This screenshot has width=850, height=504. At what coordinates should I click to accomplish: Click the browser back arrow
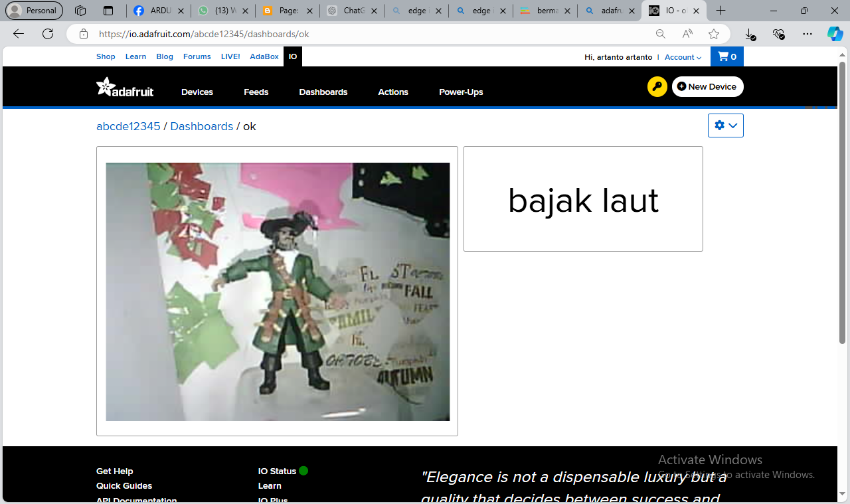click(x=19, y=34)
